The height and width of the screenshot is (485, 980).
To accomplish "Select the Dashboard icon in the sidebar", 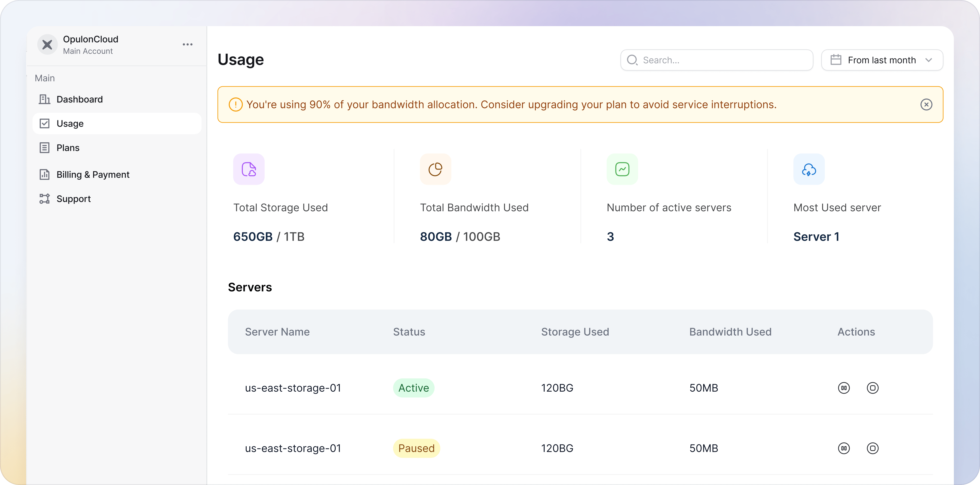I will pyautogui.click(x=45, y=99).
